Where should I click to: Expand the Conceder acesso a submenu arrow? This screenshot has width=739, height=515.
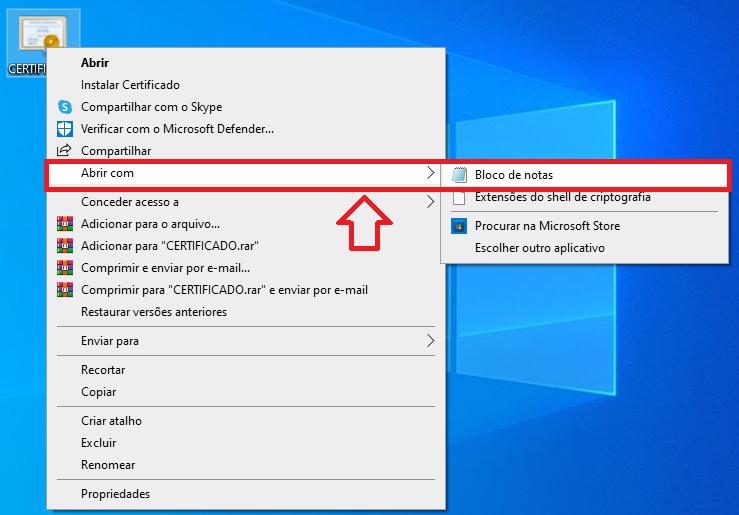(x=430, y=202)
